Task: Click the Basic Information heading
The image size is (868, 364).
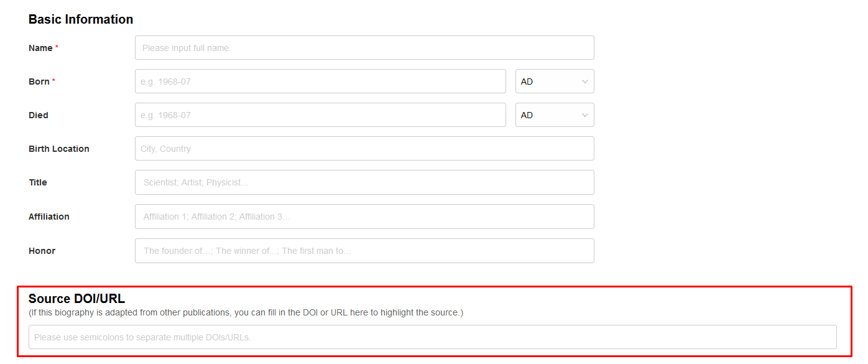Action: click(x=81, y=19)
